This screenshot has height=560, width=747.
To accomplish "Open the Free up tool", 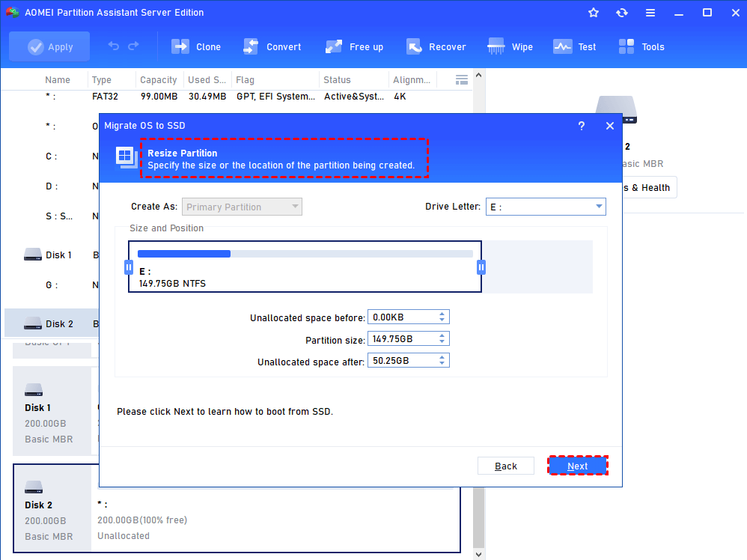I will tap(354, 46).
